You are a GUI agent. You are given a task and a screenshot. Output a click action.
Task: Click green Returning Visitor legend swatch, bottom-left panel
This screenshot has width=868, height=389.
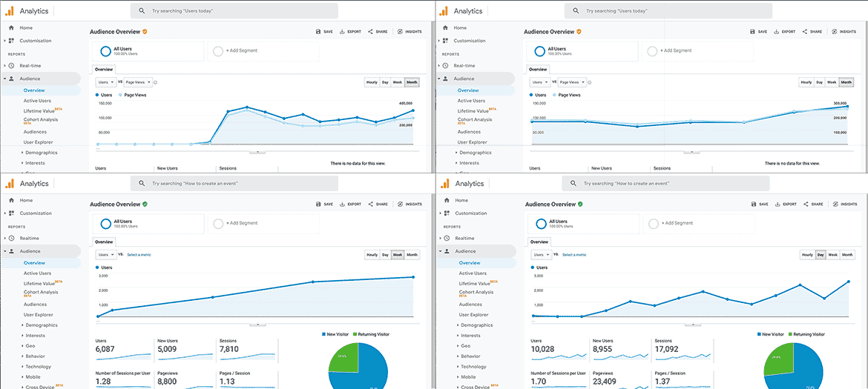pos(355,335)
